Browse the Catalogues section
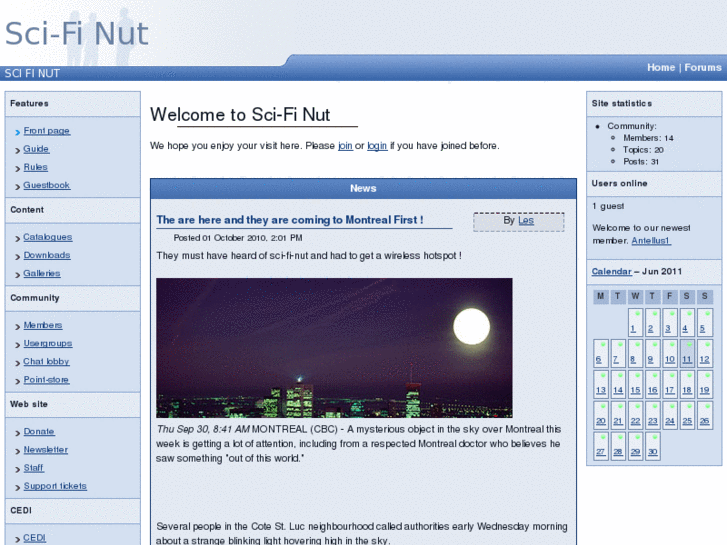This screenshot has height=545, width=727. point(47,237)
